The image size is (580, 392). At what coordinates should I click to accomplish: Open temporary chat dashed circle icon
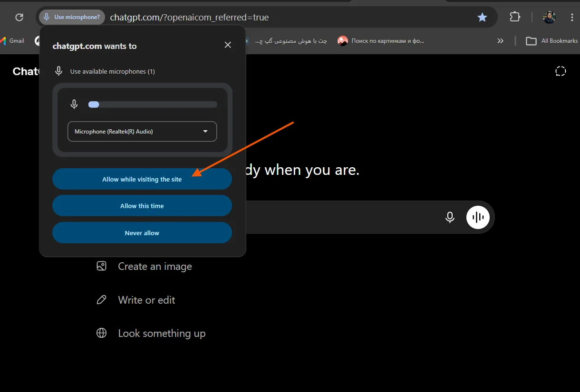click(x=561, y=71)
